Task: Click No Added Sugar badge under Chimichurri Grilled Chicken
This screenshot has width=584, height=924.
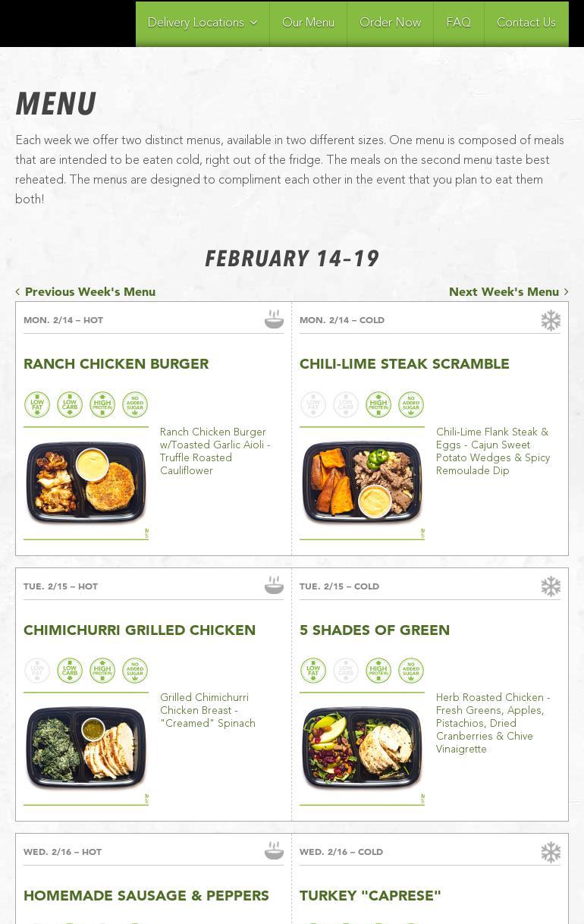Action: click(135, 671)
